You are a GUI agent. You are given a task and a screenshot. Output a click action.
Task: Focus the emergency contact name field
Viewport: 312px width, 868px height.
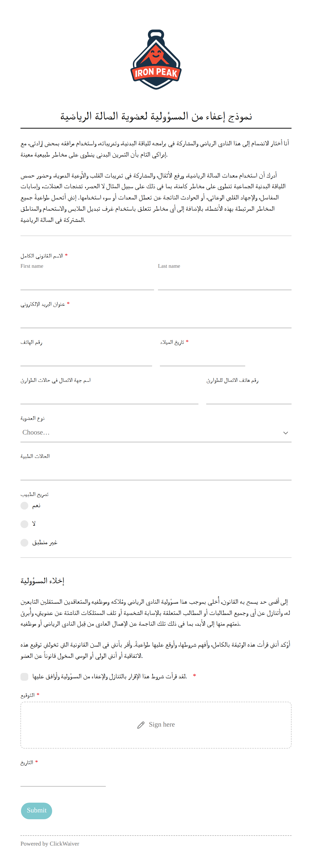109,395
